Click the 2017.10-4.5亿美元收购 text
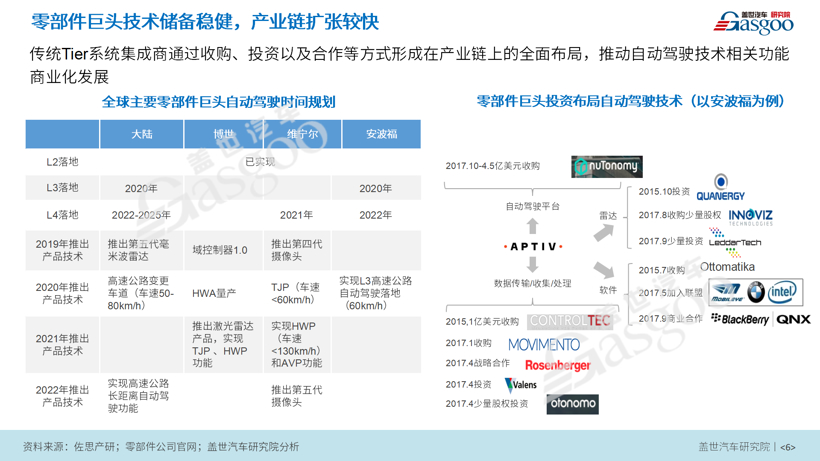 pyautogui.click(x=493, y=166)
